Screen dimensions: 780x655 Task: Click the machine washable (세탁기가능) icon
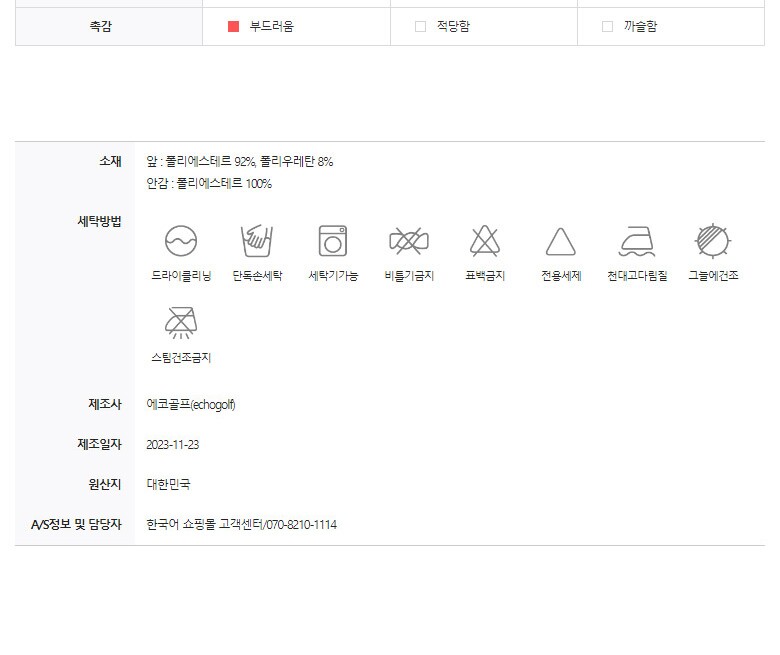[x=333, y=242]
